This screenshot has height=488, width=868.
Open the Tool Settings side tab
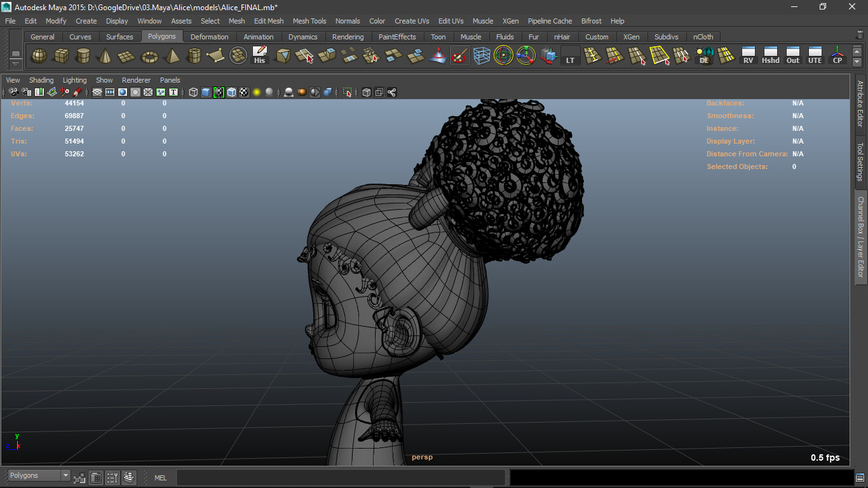860,161
